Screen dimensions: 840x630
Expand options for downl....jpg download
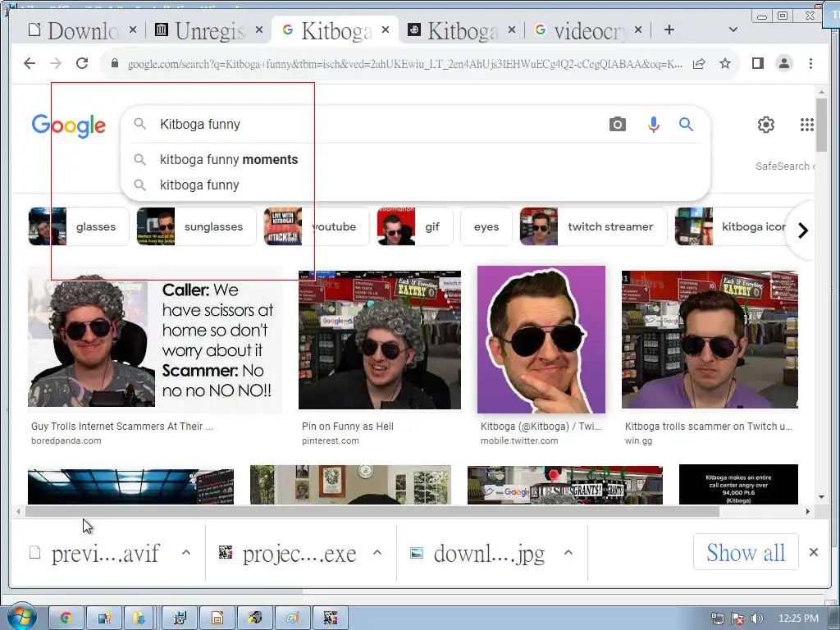568,552
